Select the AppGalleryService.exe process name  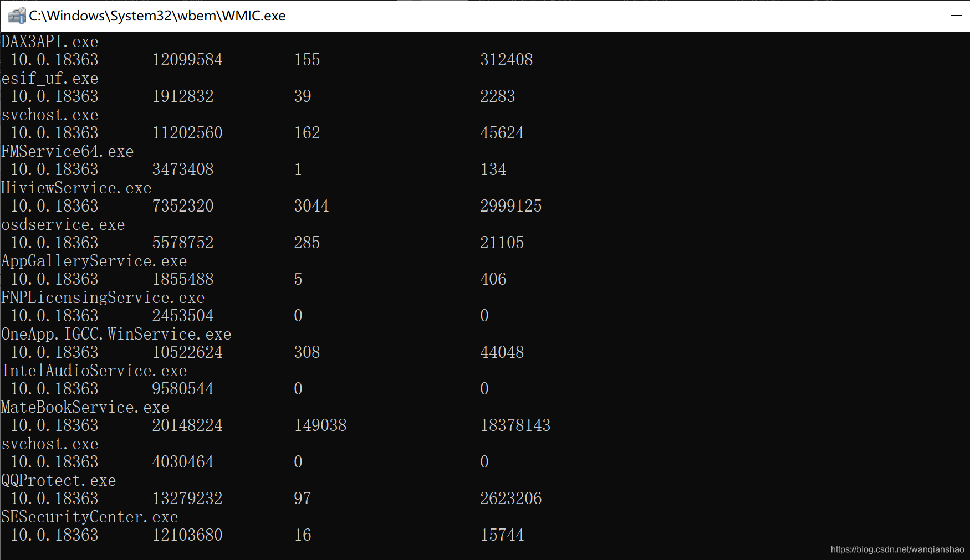click(94, 261)
